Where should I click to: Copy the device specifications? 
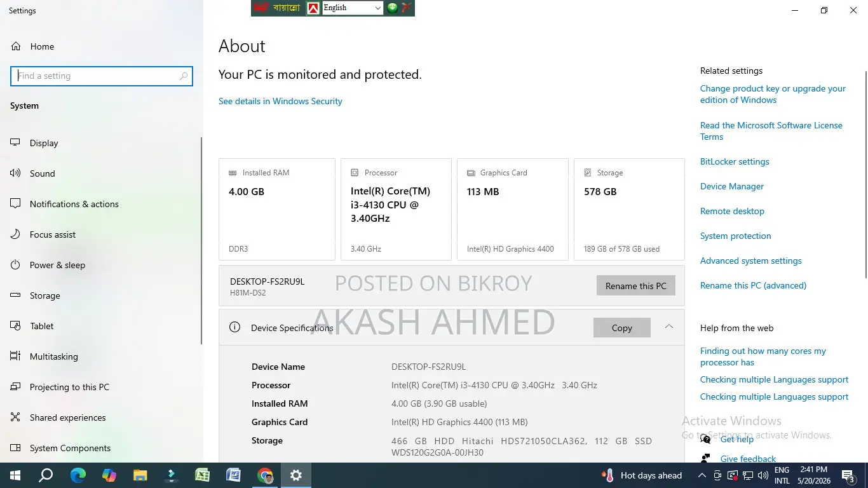point(621,328)
